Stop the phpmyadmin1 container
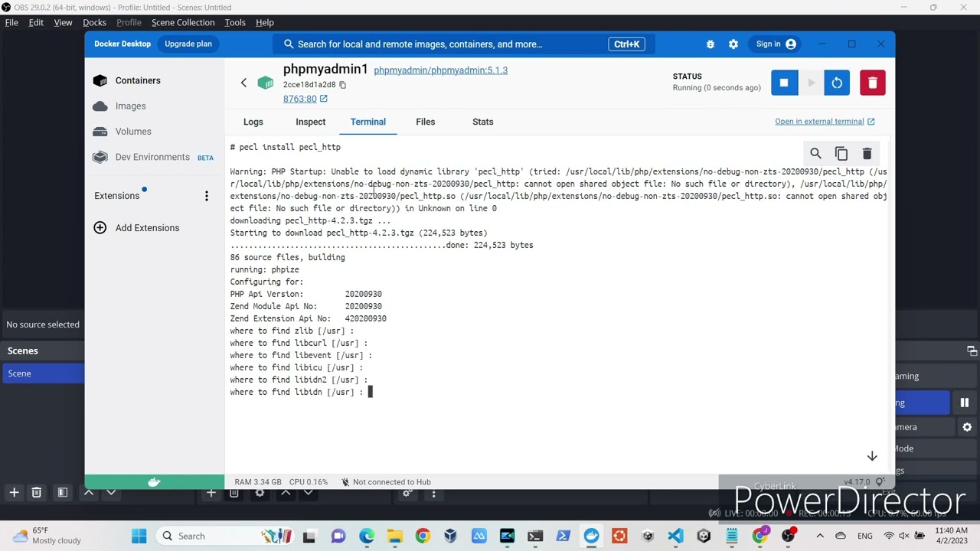 pos(784,83)
